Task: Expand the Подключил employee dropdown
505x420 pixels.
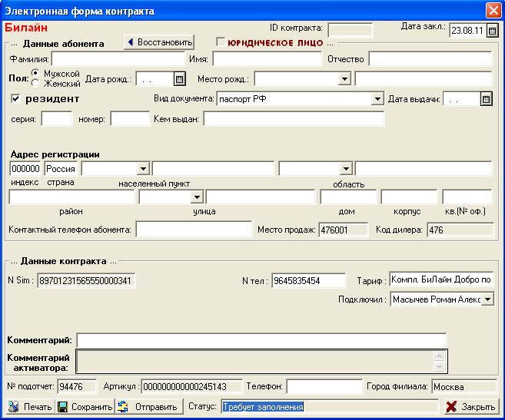Action: [x=487, y=299]
